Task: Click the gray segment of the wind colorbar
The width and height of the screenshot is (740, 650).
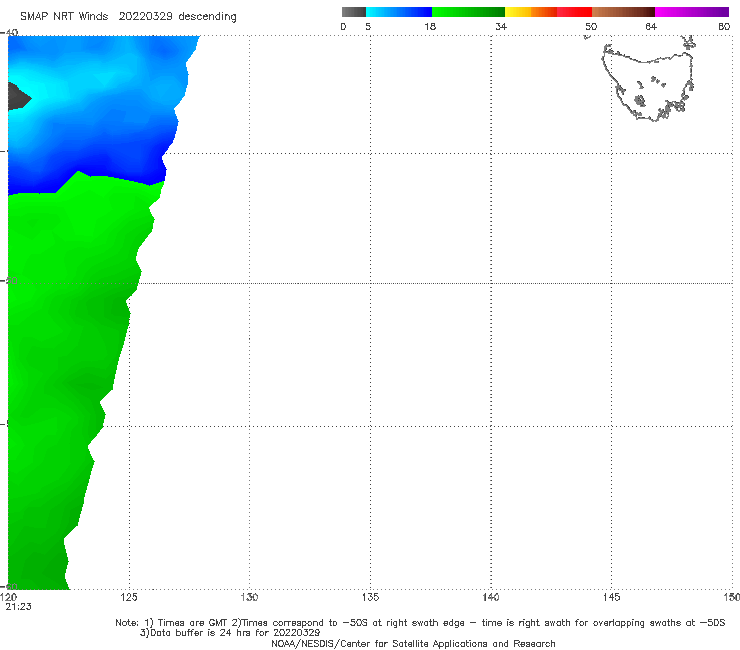Action: click(x=354, y=12)
